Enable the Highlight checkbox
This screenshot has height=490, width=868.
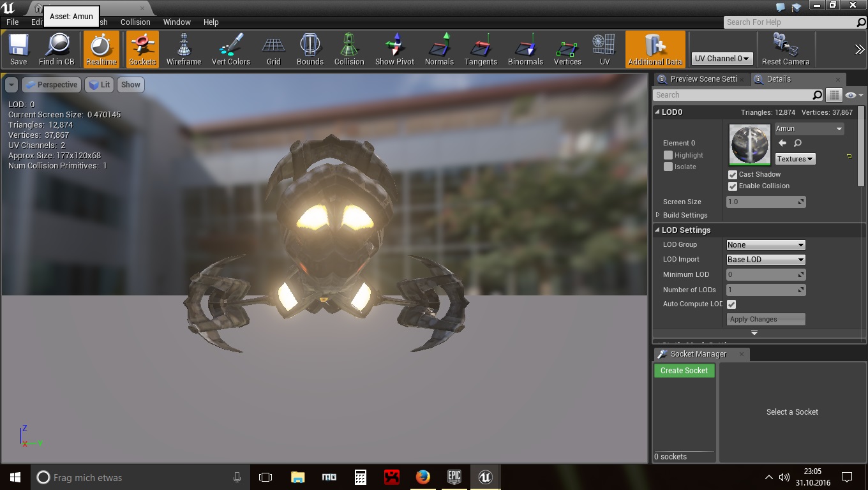point(668,155)
